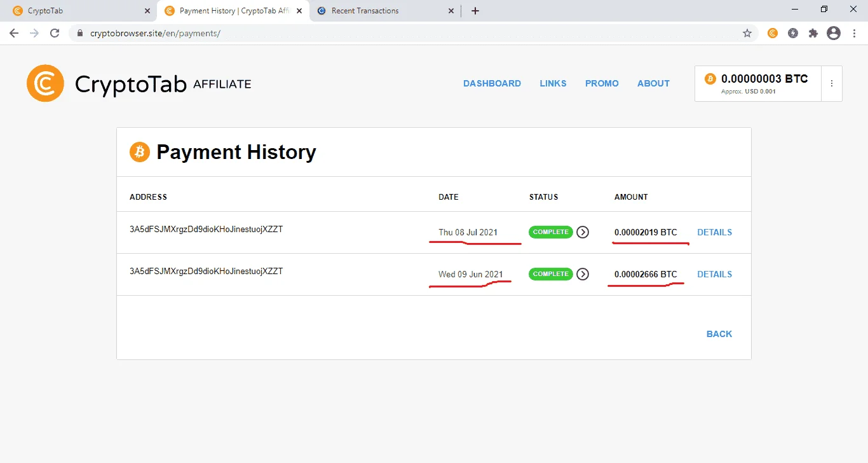Click the Approx. USD 0.001 text
The image size is (868, 463).
(749, 92)
